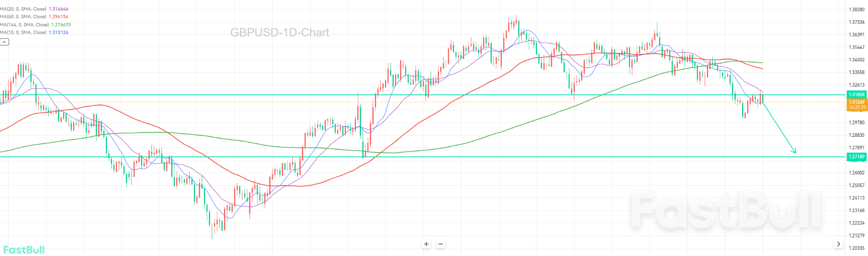Click the 1.38280 label on the price axis
The image size is (868, 256).
(x=857, y=10)
